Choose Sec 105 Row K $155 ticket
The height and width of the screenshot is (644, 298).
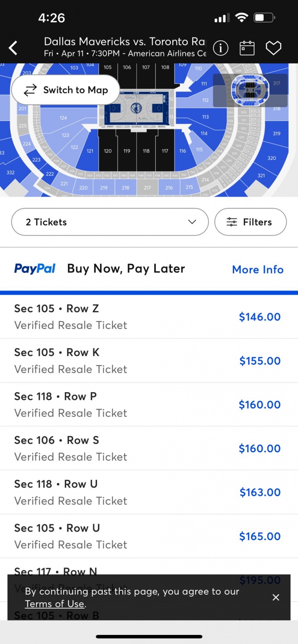(147, 361)
